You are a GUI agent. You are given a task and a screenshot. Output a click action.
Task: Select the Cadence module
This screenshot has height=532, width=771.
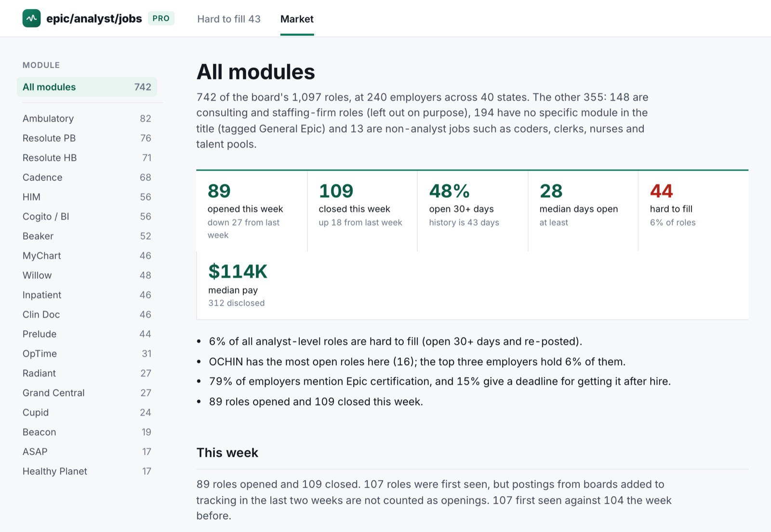(87, 177)
